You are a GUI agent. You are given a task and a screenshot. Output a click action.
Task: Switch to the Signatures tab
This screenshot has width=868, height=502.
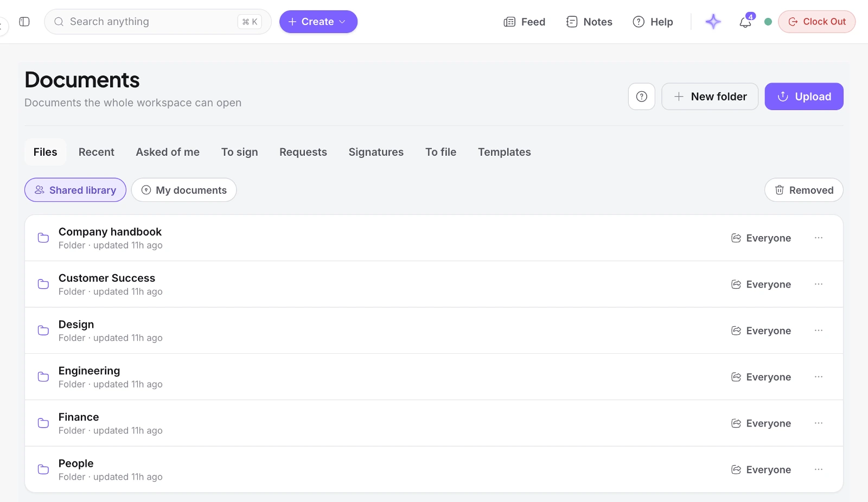click(x=376, y=152)
